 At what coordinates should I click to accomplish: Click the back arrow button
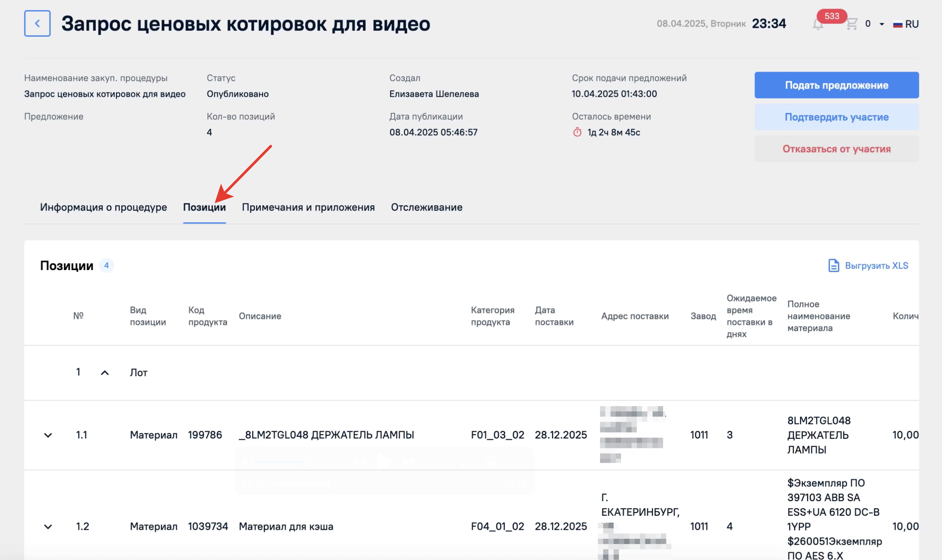pyautogui.click(x=37, y=23)
